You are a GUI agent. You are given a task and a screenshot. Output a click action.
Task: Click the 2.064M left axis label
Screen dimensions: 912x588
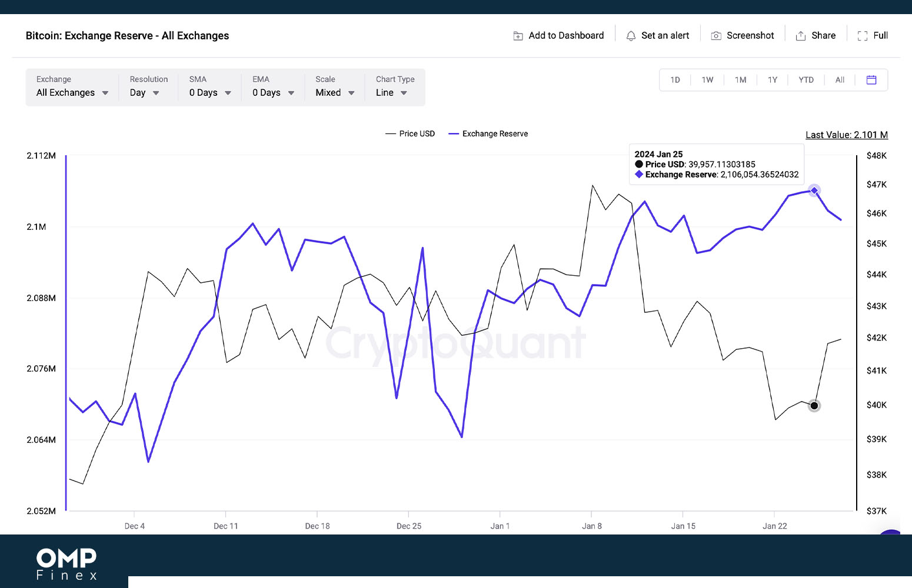point(41,440)
